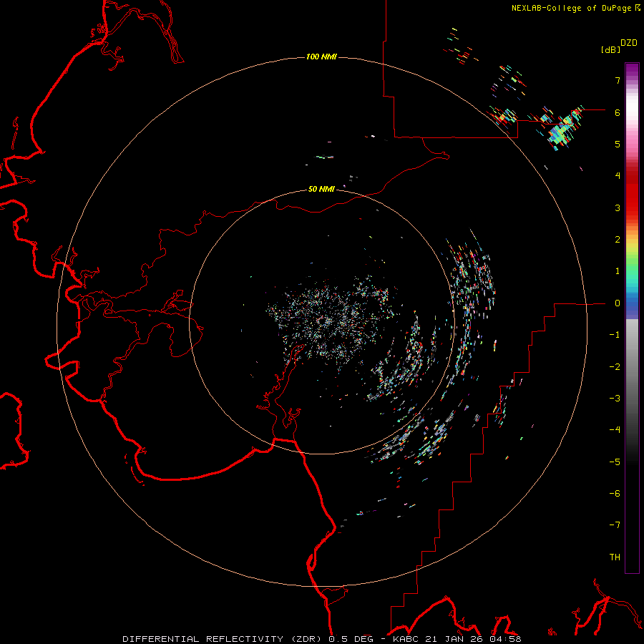Click the 21 JAN 26 date text
This screenshot has height=644, width=644.
[x=454, y=639]
